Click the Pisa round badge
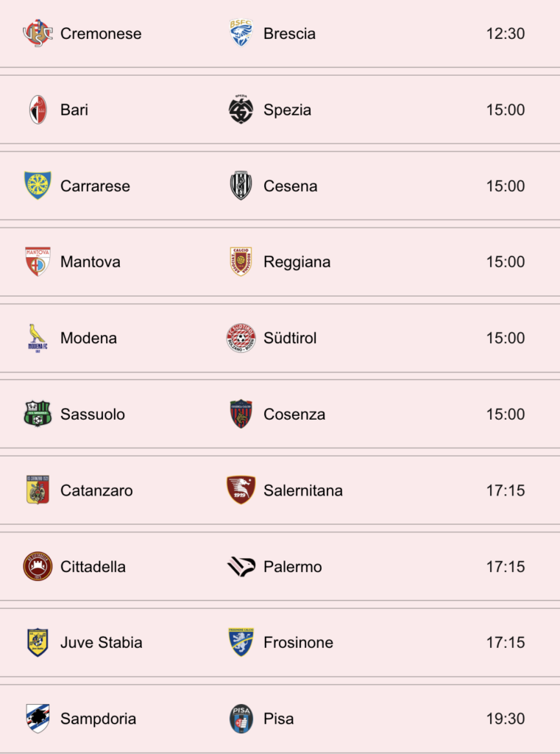 click(x=241, y=719)
